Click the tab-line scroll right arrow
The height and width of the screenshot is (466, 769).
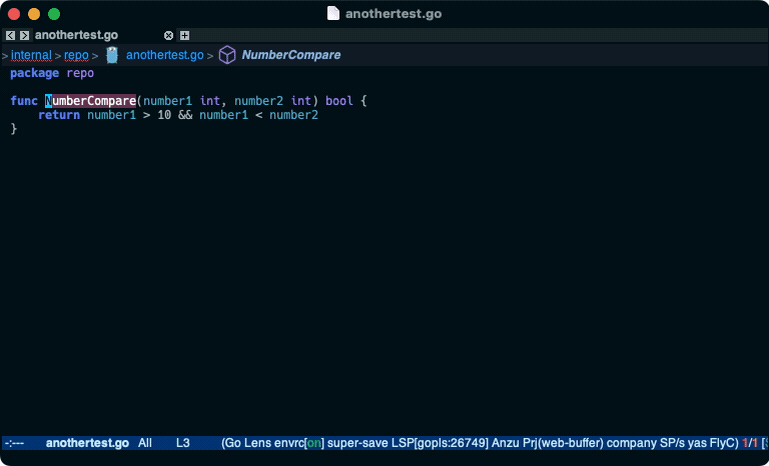[x=24, y=35]
